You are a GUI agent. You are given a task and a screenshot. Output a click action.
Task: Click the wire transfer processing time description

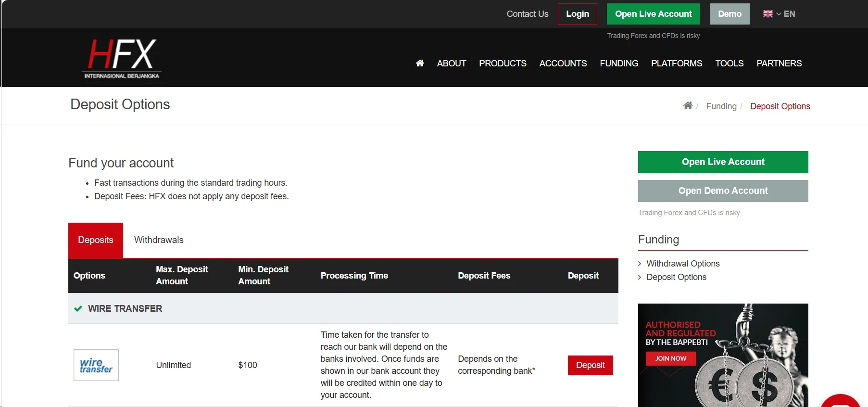coord(384,365)
